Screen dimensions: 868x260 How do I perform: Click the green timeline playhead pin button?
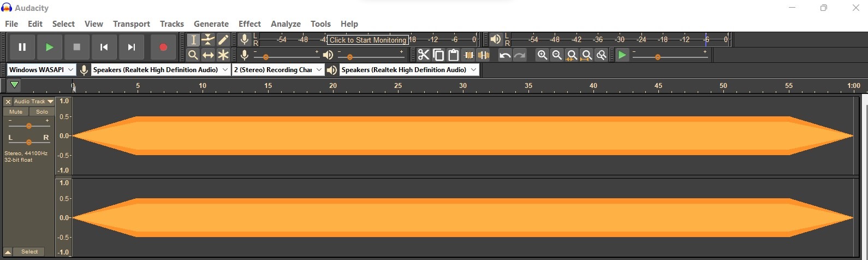pos(15,85)
